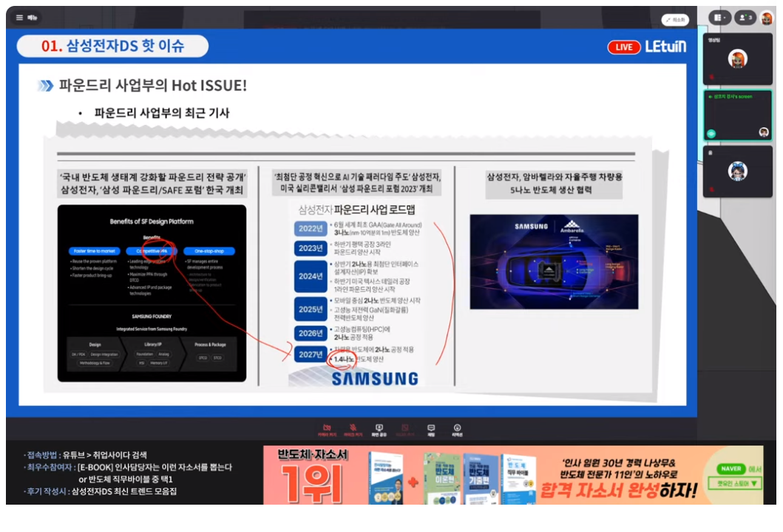
Task: Open the layout view dropdown
Action: pos(719,18)
